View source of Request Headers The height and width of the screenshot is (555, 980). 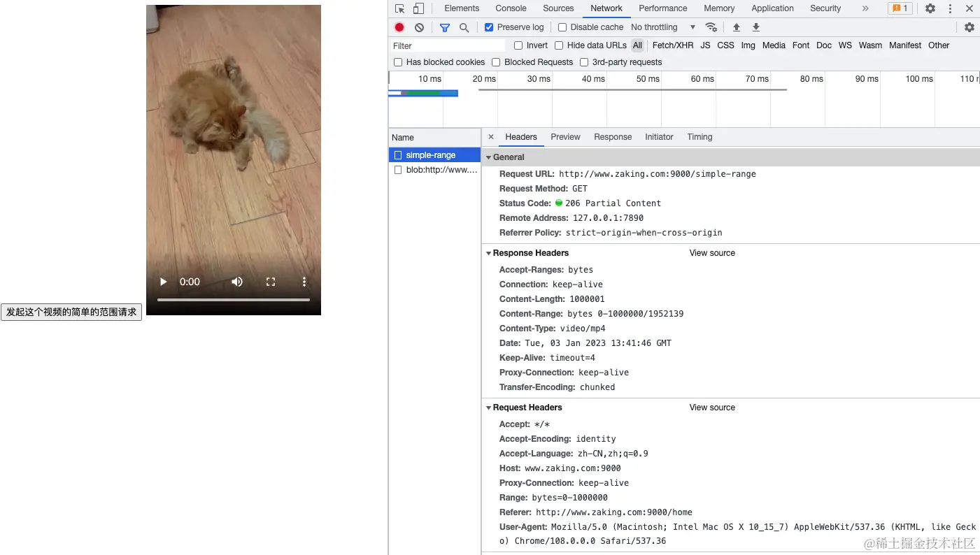click(712, 408)
